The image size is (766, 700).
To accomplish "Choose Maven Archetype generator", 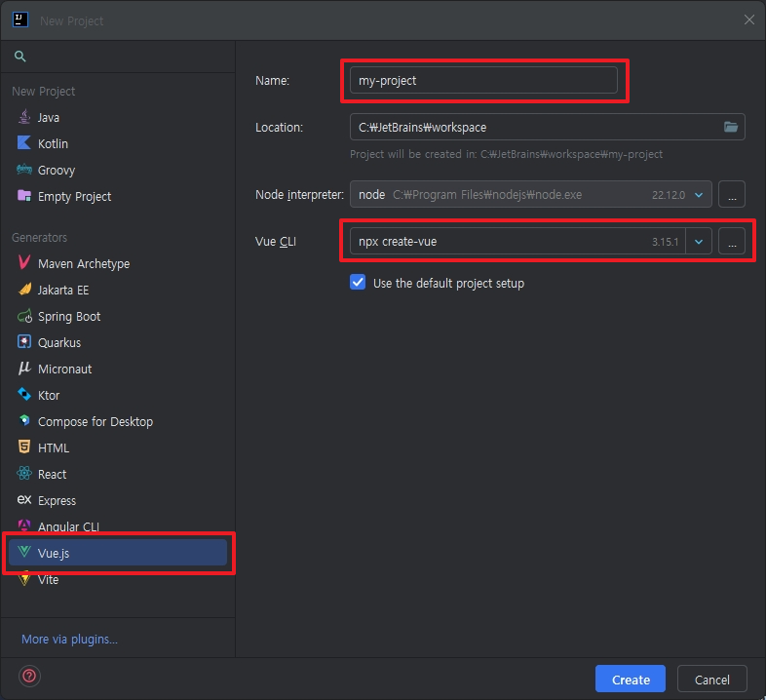I will tap(118, 264).
